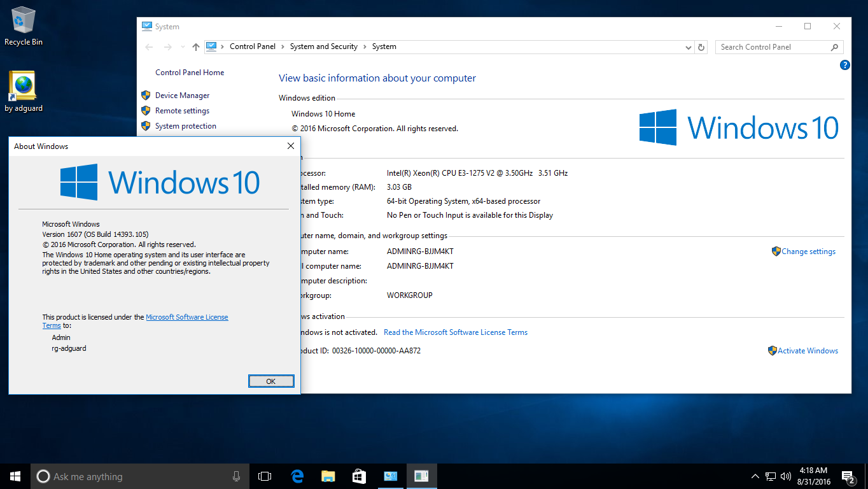Switch to the System window taskbar button
The height and width of the screenshot is (489, 868).
[391, 476]
